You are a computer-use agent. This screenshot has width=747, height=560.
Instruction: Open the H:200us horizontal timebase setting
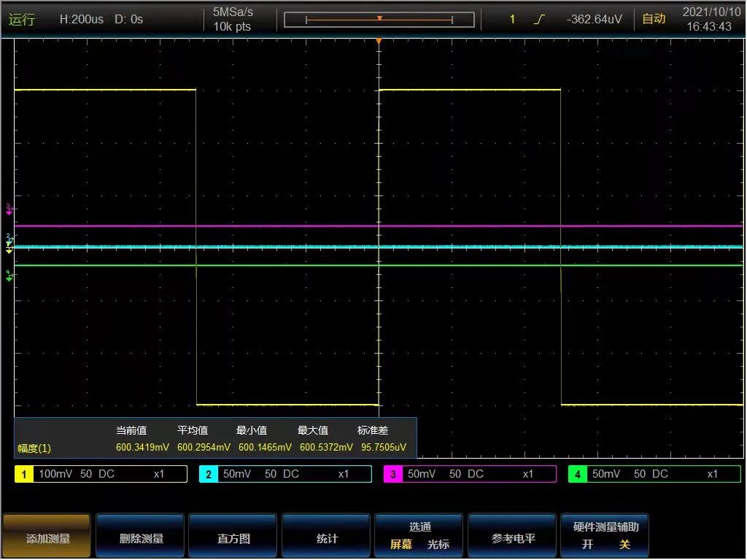(x=80, y=20)
